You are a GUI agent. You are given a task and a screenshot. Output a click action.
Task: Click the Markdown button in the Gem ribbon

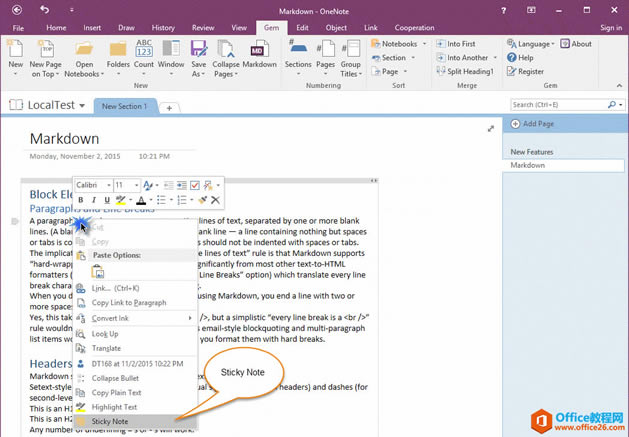258,54
